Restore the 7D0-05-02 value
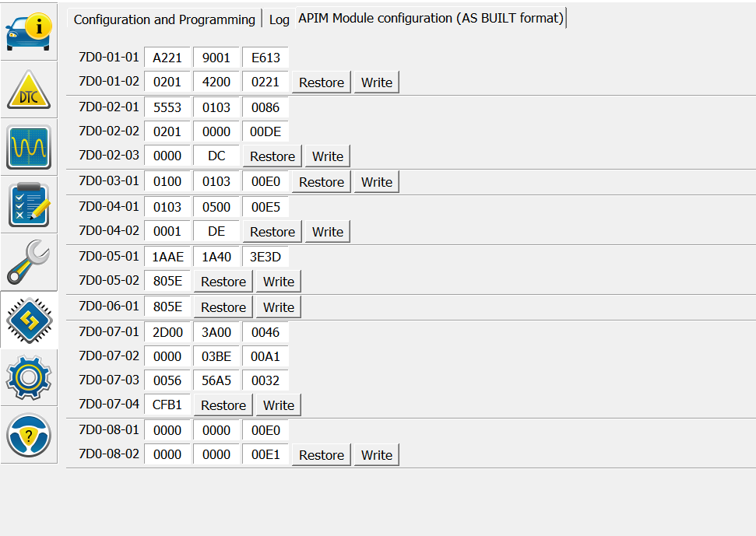The image size is (756, 536). [223, 281]
